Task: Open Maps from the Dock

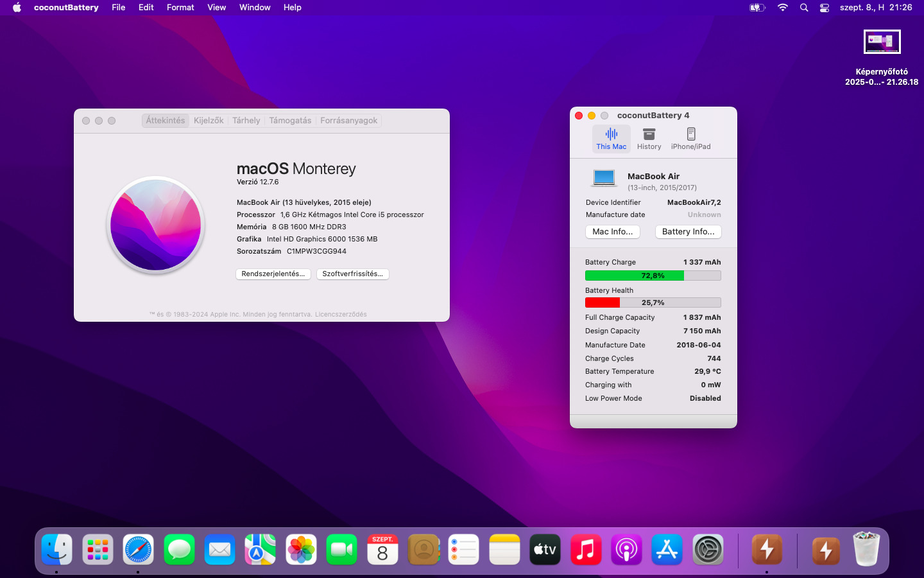Action: click(261, 550)
